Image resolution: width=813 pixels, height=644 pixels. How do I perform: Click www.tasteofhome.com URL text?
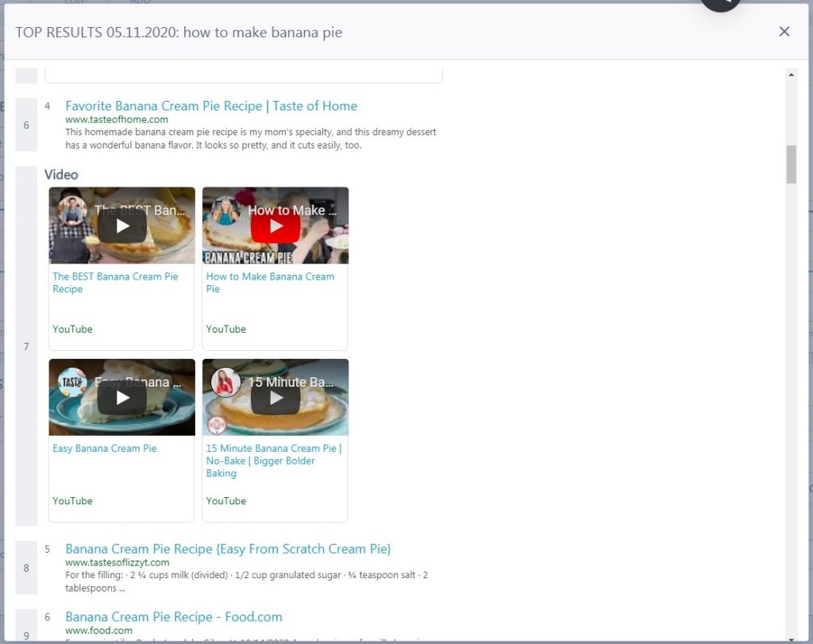117,119
